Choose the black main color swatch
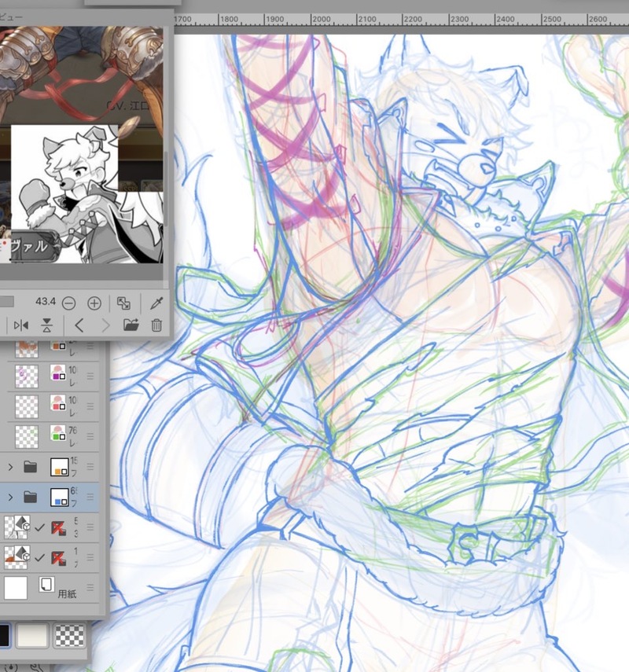629x672 pixels. (x=5, y=635)
